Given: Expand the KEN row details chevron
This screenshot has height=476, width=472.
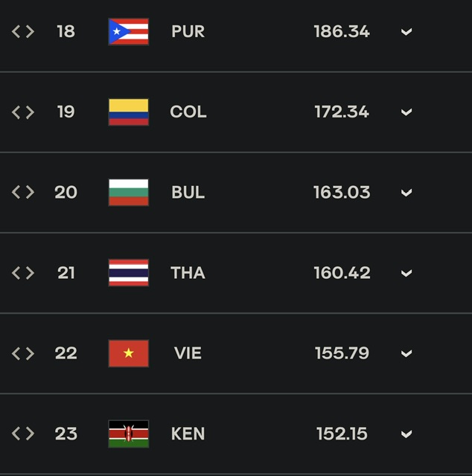Looking at the screenshot, I should 406,434.
